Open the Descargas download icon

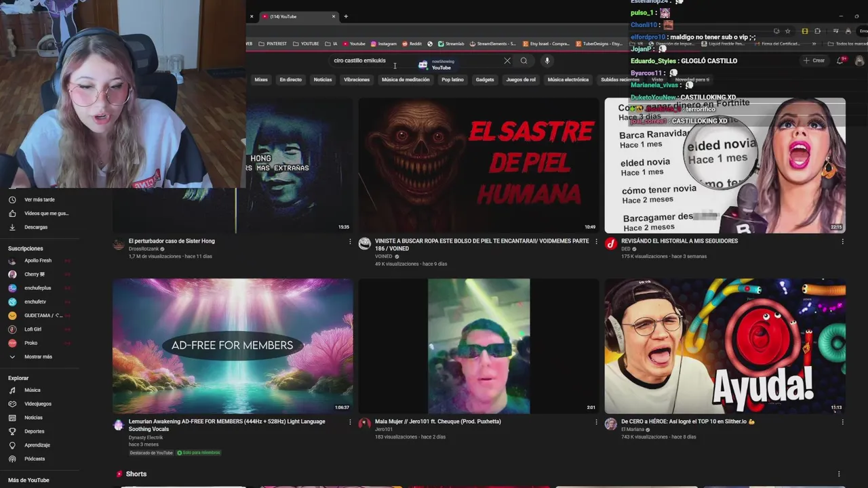(x=12, y=227)
